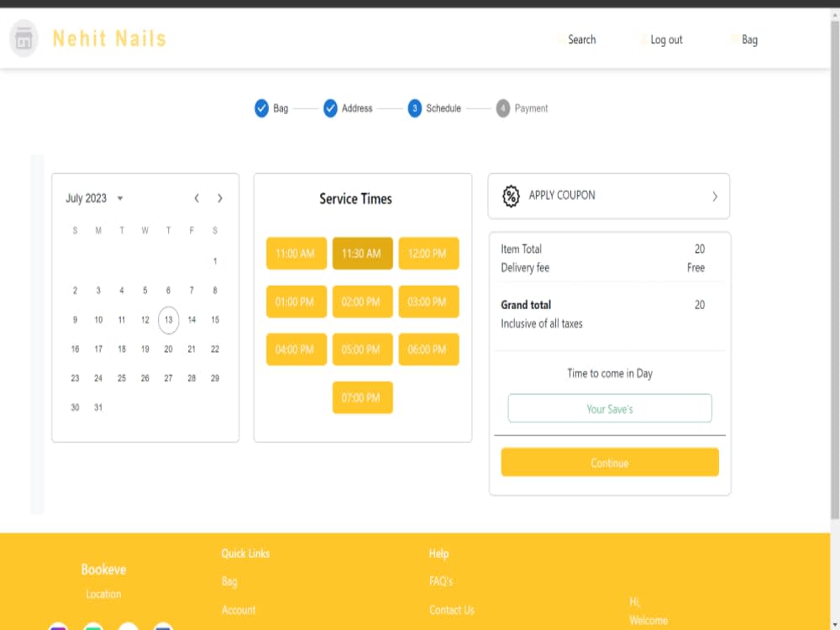The image size is (840, 630).
Task: Choose 02:00 PM time slot
Action: 363,302
